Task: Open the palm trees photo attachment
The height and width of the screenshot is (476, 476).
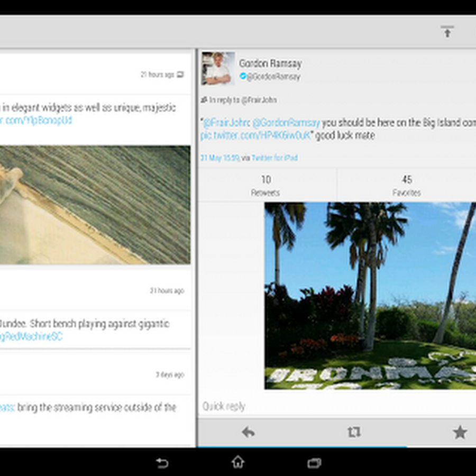Action: pyautogui.click(x=370, y=296)
